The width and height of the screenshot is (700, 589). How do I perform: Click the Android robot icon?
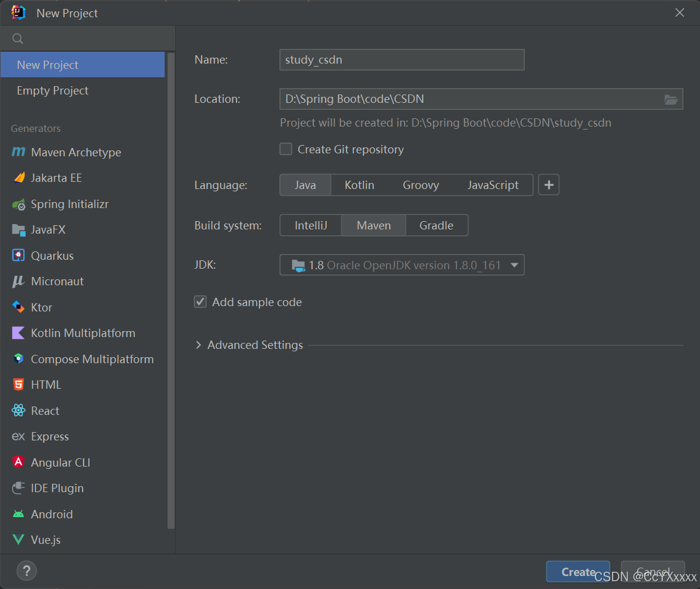(x=18, y=514)
